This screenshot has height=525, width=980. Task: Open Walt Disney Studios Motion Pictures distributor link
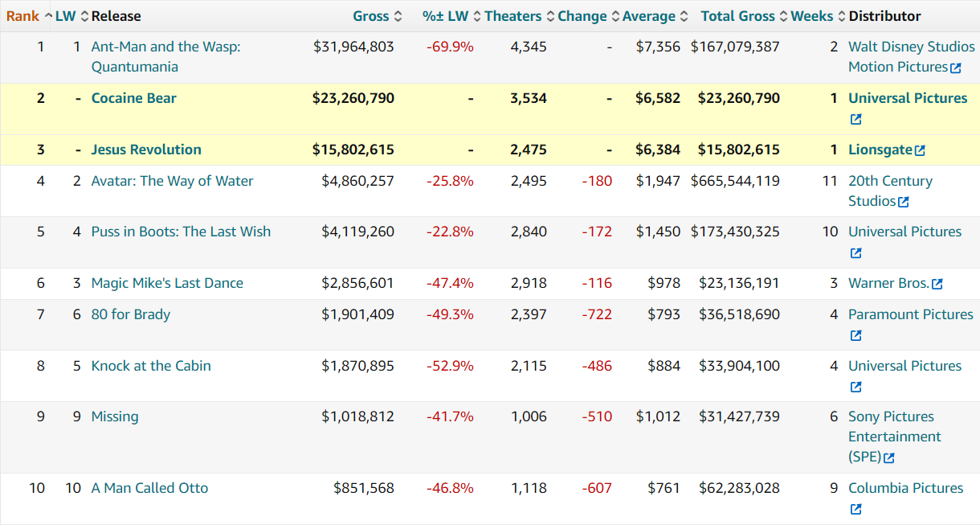pyautogui.click(x=911, y=57)
